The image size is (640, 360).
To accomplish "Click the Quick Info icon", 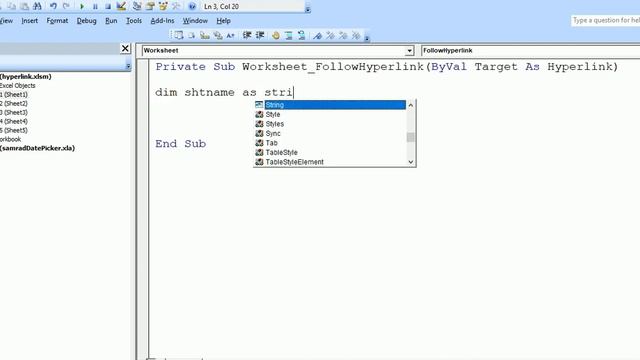I will pos(204,36).
